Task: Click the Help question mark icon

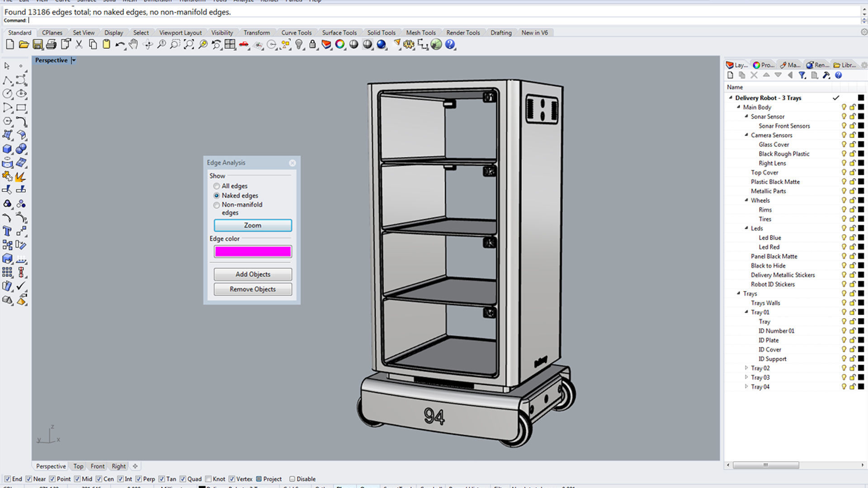Action: pos(450,44)
